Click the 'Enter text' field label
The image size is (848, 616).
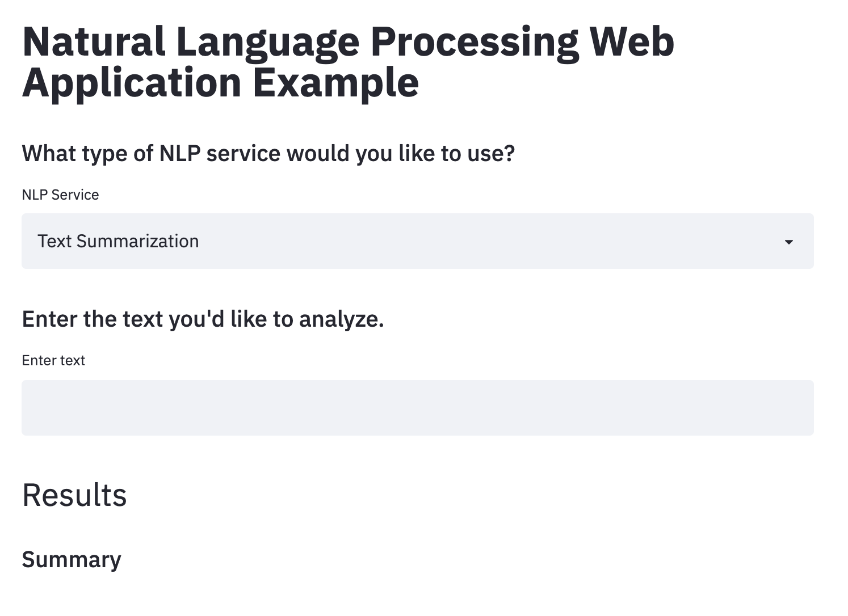pos(53,361)
